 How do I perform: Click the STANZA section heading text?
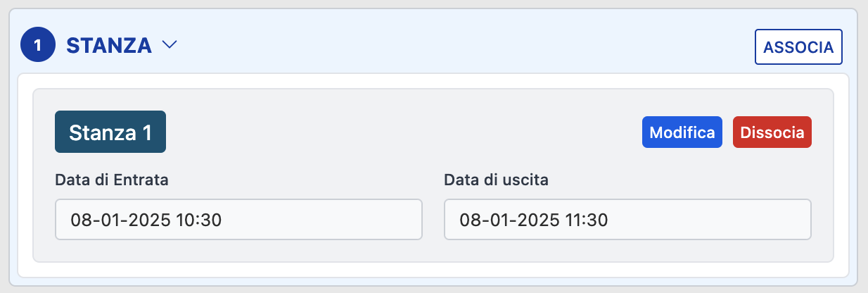pos(109,46)
